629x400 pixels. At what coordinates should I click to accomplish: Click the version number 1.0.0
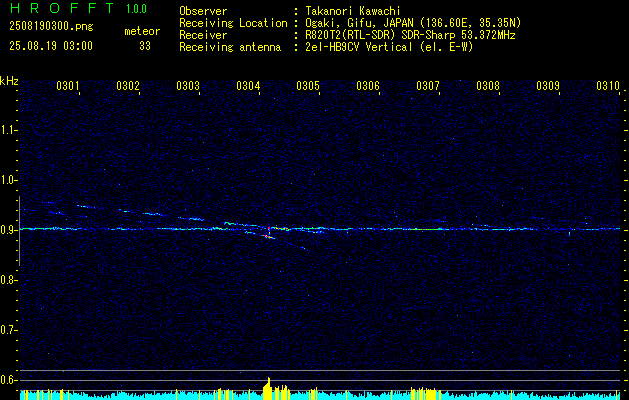coord(136,9)
